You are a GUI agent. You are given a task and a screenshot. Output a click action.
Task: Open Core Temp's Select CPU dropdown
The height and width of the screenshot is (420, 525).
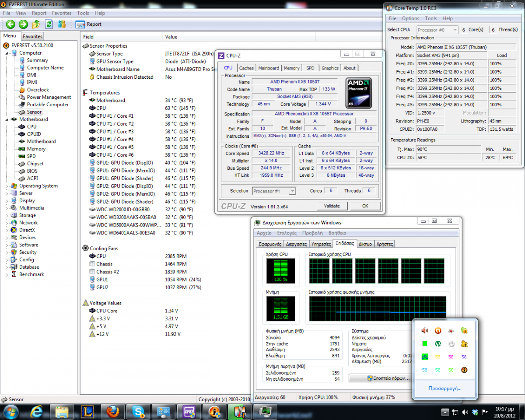[x=437, y=30]
